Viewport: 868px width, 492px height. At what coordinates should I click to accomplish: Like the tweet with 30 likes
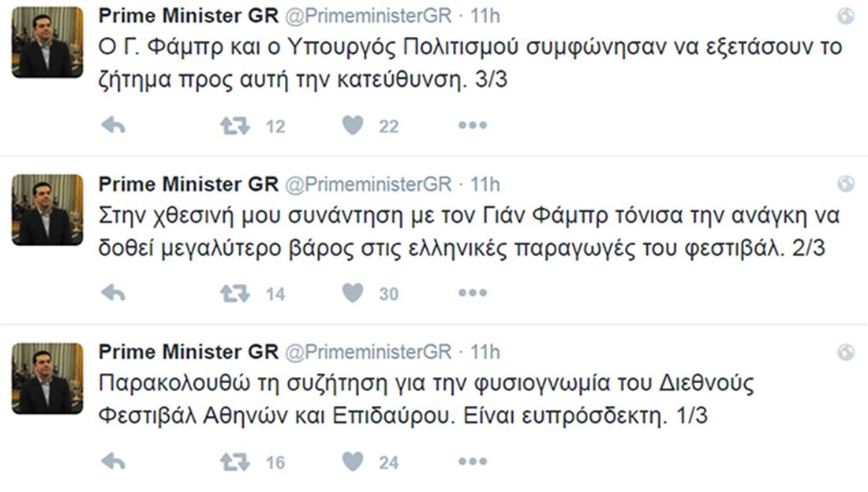pyautogui.click(x=354, y=293)
